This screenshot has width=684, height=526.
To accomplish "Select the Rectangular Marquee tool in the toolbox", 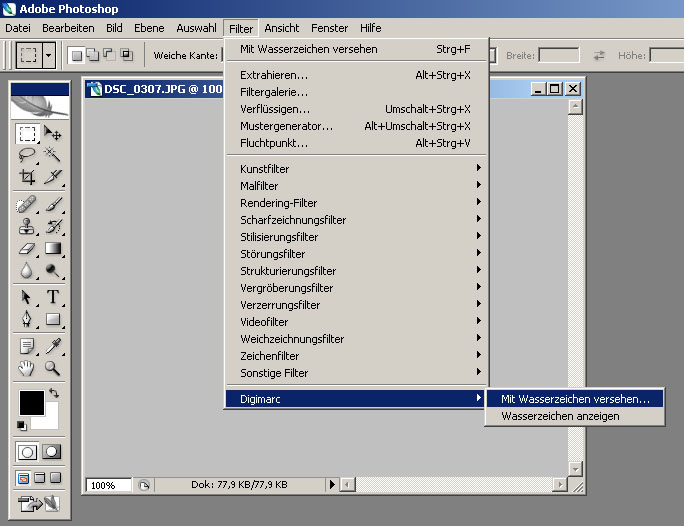I will tap(27, 134).
